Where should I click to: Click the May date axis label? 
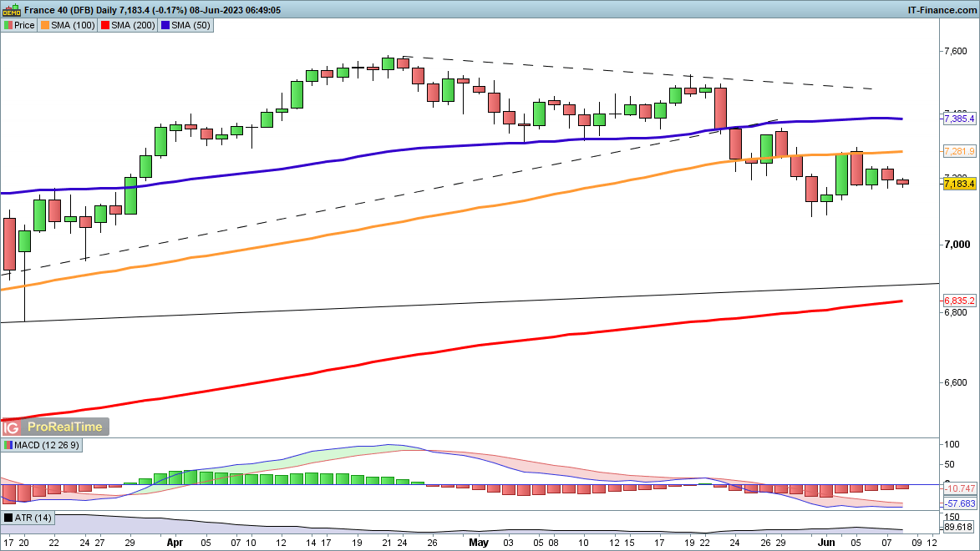(x=479, y=543)
